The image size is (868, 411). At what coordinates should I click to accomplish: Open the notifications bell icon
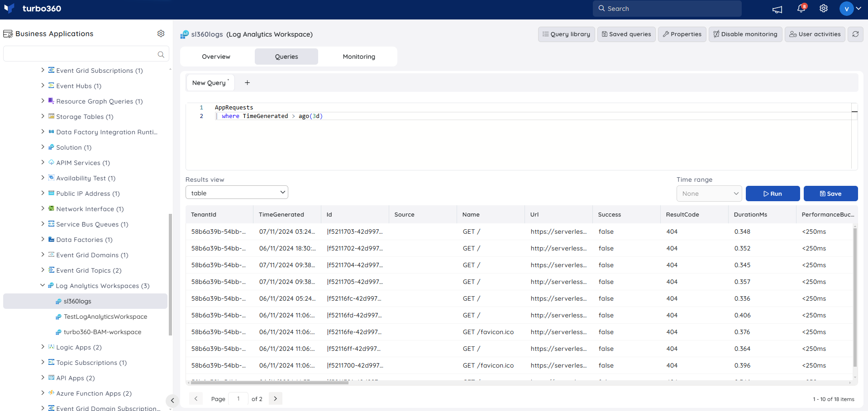tap(801, 8)
